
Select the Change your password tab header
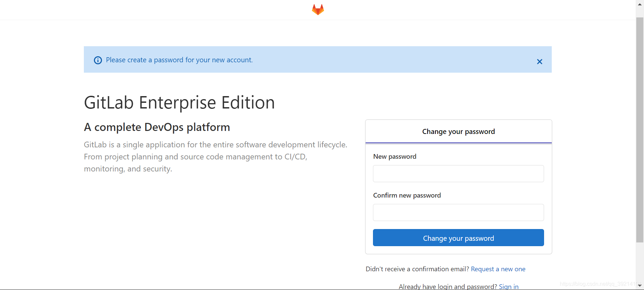click(458, 132)
